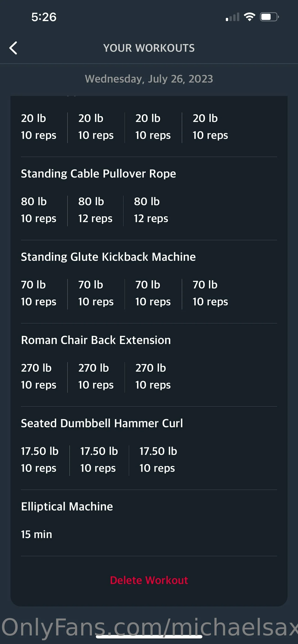Tap the 15 min elliptical duration
The width and height of the screenshot is (298, 644).
point(36,534)
